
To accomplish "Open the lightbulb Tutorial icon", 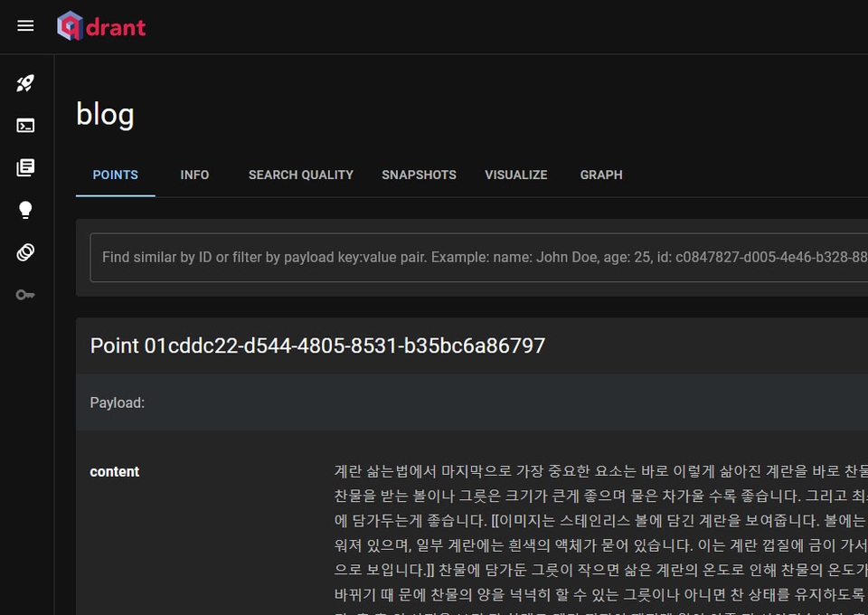I will [x=25, y=210].
